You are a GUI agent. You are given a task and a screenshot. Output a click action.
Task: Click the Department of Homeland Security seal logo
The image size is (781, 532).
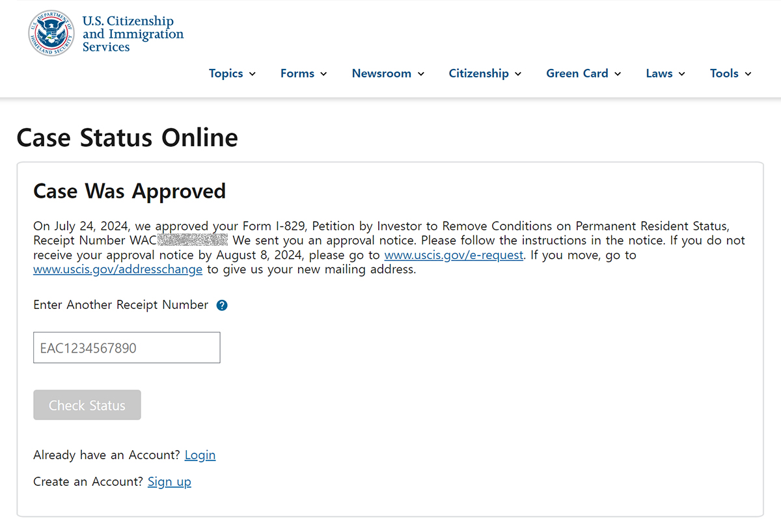click(x=51, y=33)
